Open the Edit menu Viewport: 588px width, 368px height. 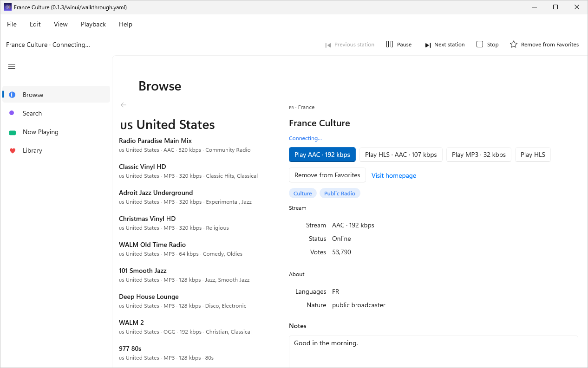tap(35, 24)
